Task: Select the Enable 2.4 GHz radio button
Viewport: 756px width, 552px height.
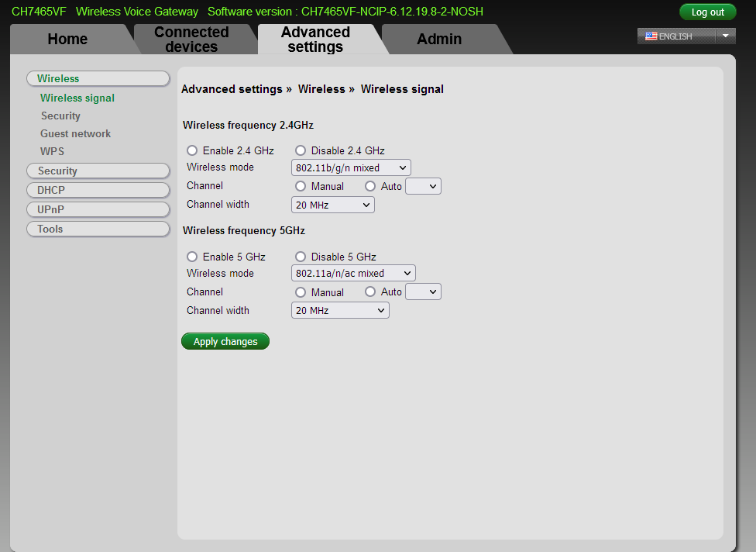Action: (192, 150)
